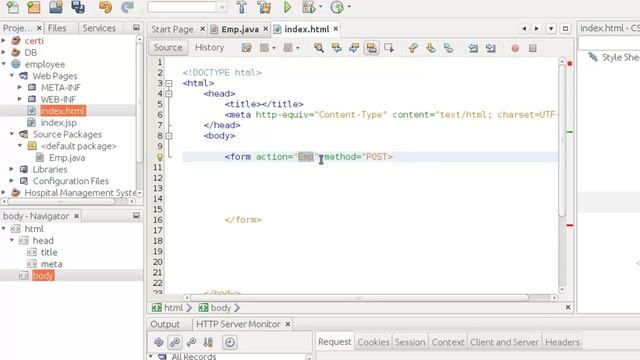
Task: Toggle Highlight Search in editor toolbar
Action: [371, 48]
